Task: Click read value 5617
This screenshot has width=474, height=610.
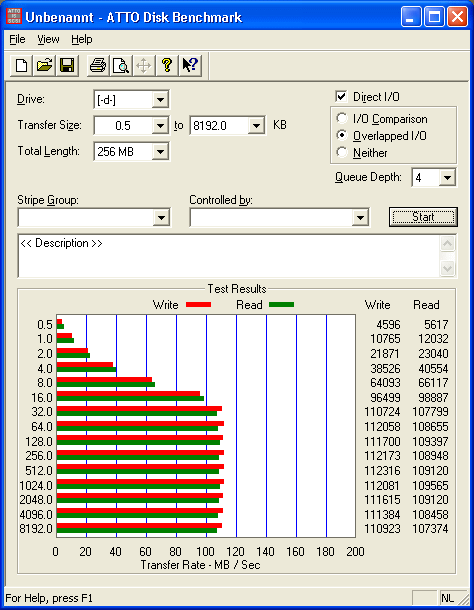Action: [x=436, y=324]
